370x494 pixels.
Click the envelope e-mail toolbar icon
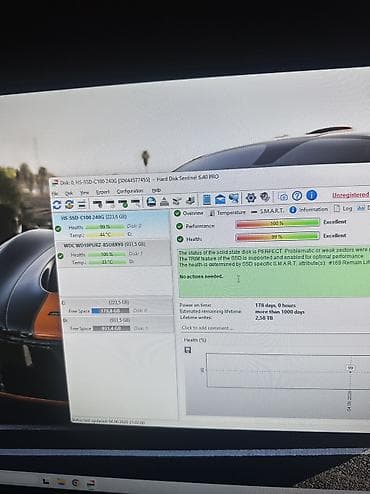click(x=220, y=199)
